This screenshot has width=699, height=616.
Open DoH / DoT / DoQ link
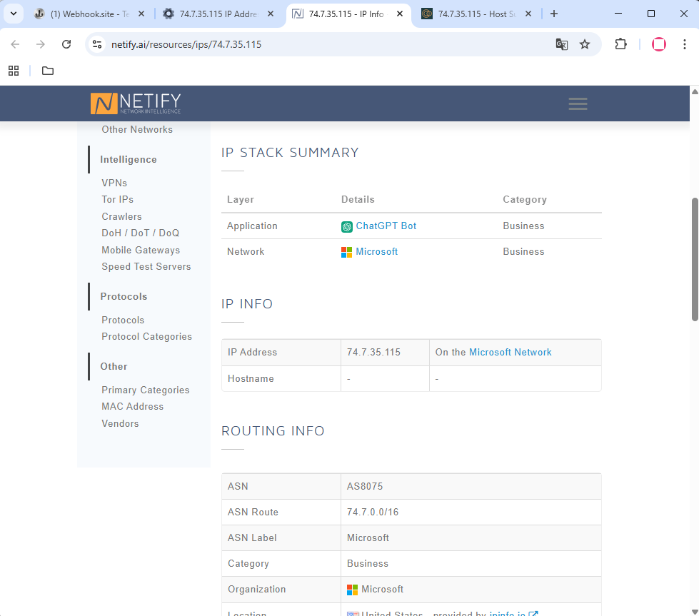tap(140, 233)
